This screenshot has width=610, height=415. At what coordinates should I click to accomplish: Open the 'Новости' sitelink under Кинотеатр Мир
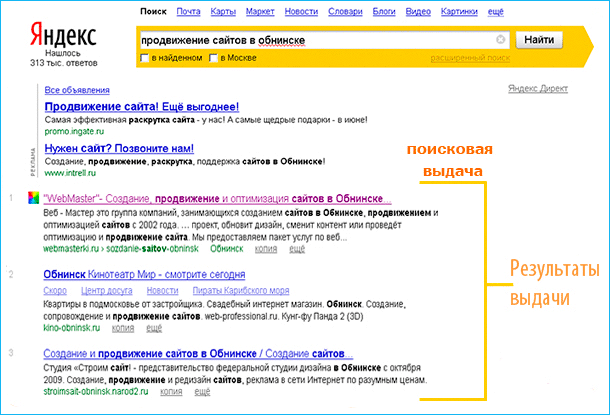(x=162, y=291)
